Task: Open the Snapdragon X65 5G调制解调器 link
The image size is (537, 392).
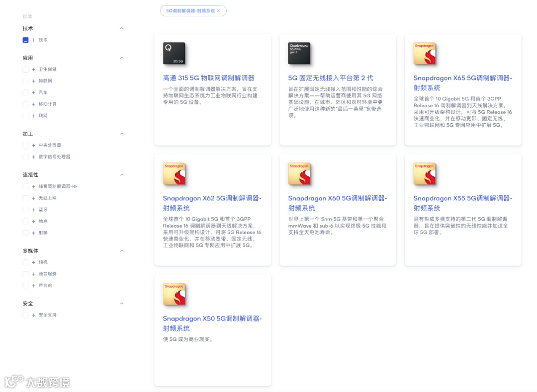Action: click(x=463, y=83)
